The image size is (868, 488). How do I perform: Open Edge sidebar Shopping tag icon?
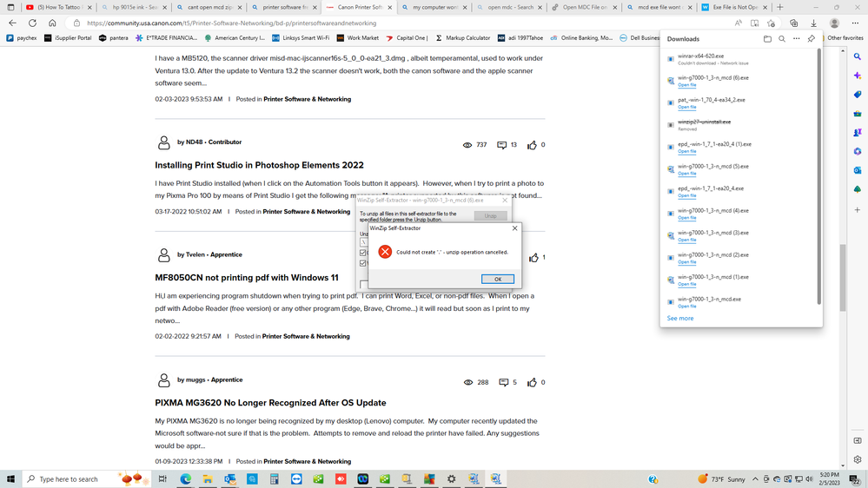[858, 95]
